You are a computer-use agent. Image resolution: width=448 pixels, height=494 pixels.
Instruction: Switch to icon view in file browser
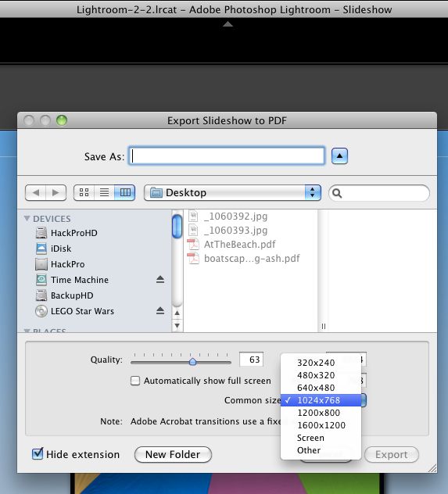[84, 192]
